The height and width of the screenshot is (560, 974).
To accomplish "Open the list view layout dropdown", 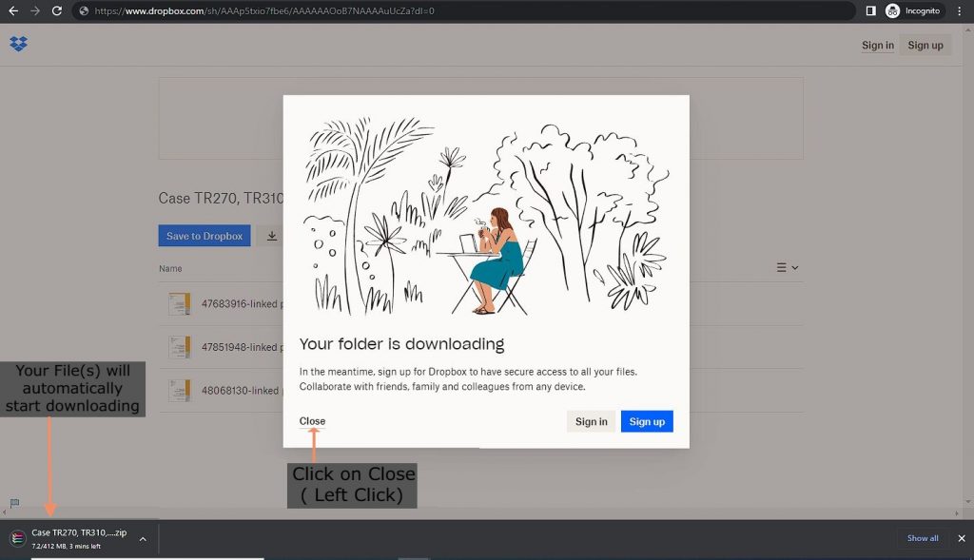I will 787,268.
